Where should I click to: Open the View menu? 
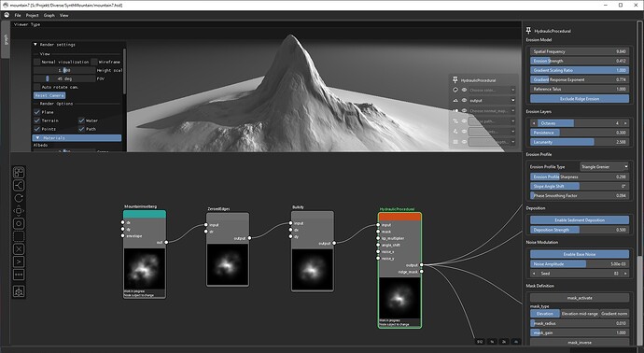64,15
